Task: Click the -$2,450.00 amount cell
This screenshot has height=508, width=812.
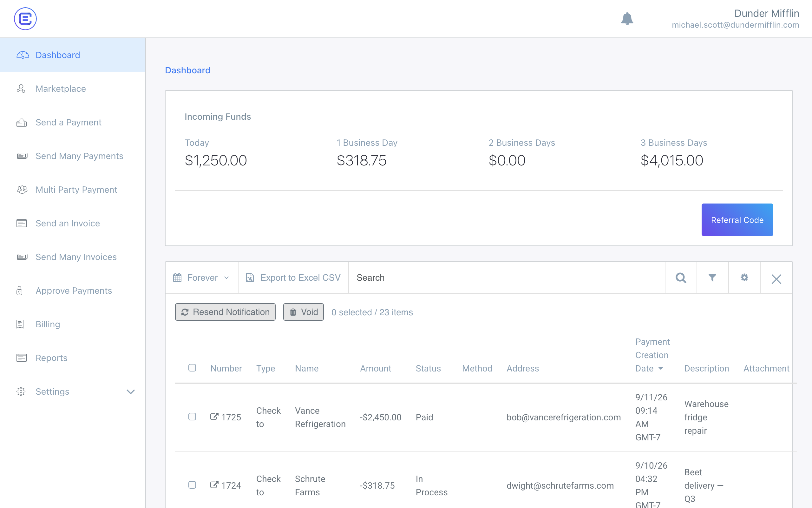Action: (381, 417)
